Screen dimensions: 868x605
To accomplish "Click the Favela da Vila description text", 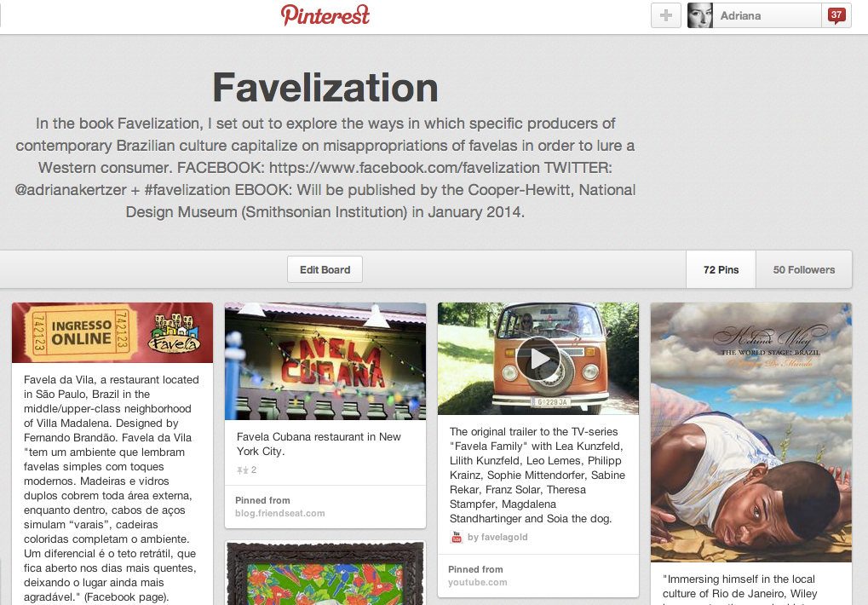I will (112, 488).
